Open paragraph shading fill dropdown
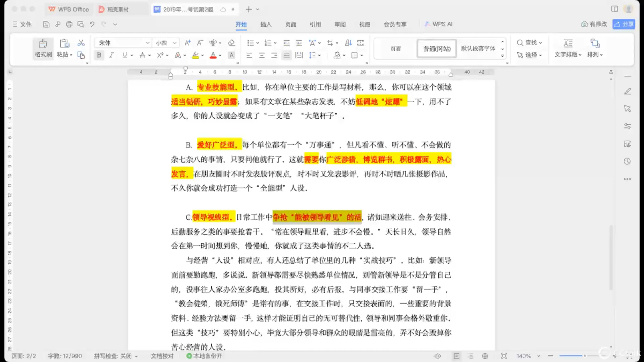644x362 pixels. click(x=344, y=55)
